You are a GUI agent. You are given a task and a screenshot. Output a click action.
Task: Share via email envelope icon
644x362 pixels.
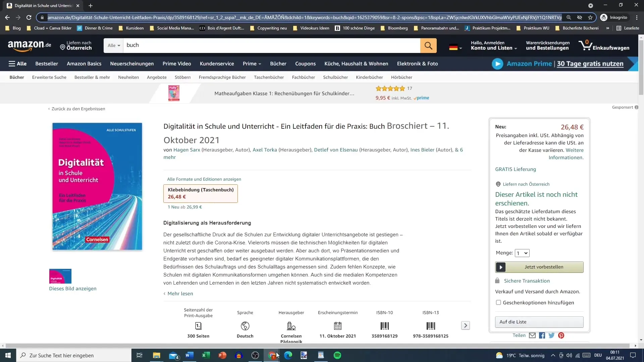pyautogui.click(x=532, y=336)
